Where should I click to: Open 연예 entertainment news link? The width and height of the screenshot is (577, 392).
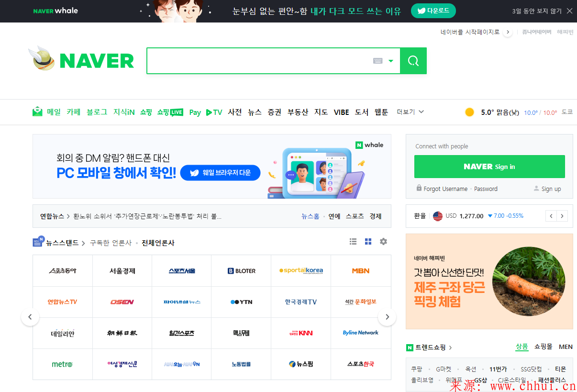334,216
